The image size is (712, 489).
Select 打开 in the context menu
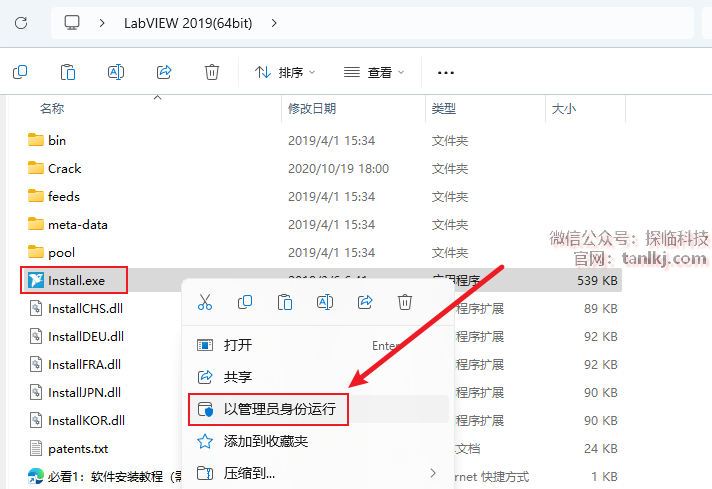[238, 345]
